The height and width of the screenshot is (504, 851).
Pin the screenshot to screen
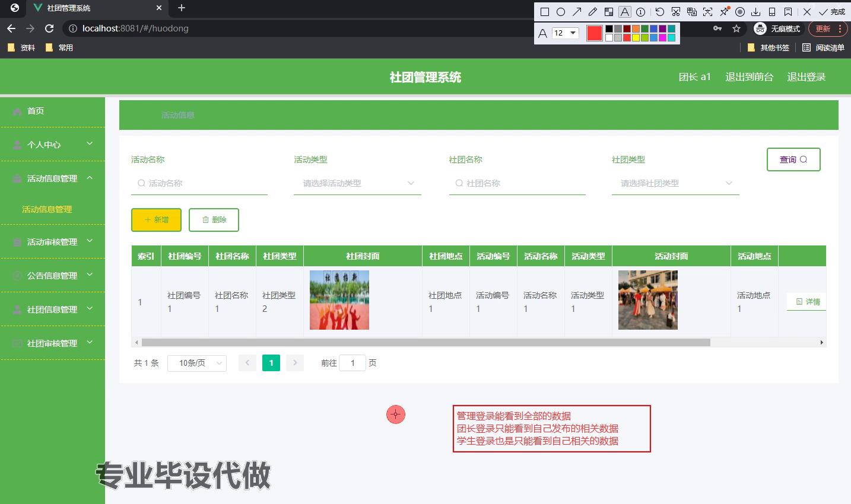[724, 12]
